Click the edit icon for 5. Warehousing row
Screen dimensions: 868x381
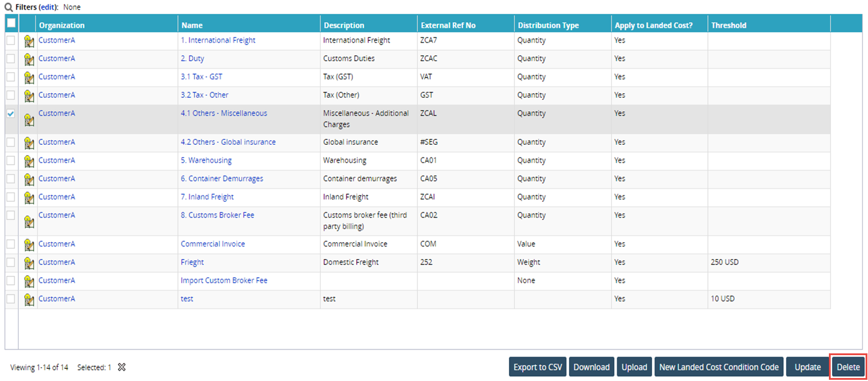coord(28,162)
